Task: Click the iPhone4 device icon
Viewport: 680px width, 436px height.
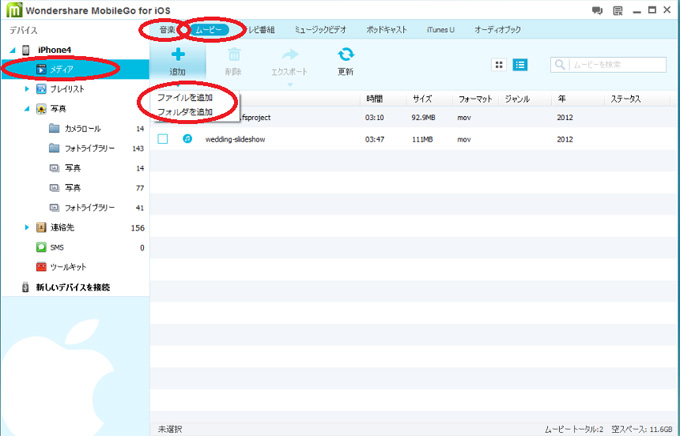Action: coord(26,50)
